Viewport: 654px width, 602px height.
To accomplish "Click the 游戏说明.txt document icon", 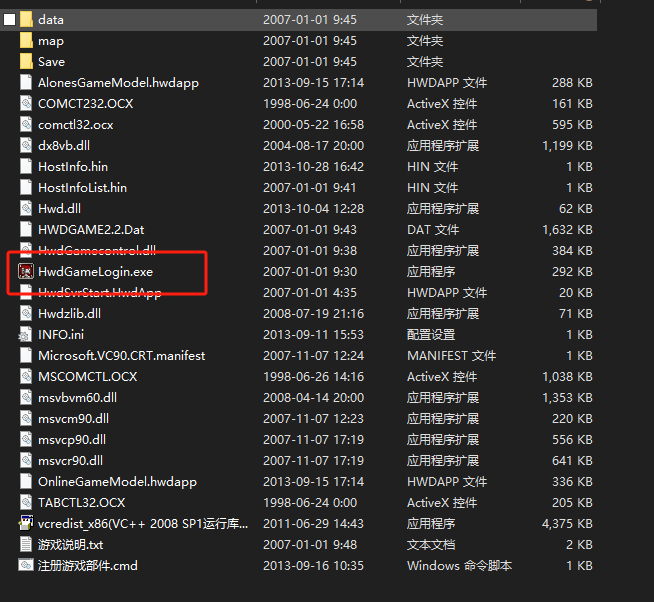I will pyautogui.click(x=26, y=544).
